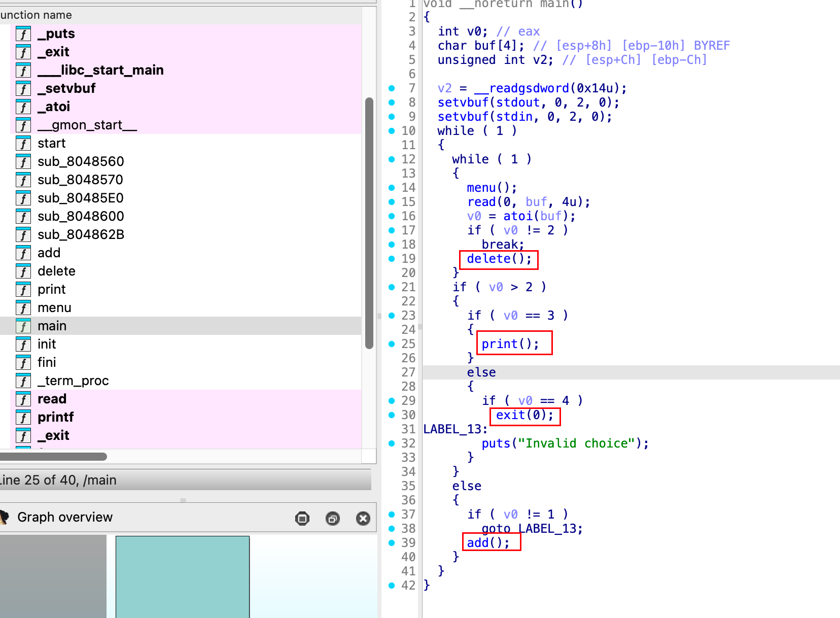840x618 pixels.
Task: Click the f icon next to "delete"
Action: (23, 271)
